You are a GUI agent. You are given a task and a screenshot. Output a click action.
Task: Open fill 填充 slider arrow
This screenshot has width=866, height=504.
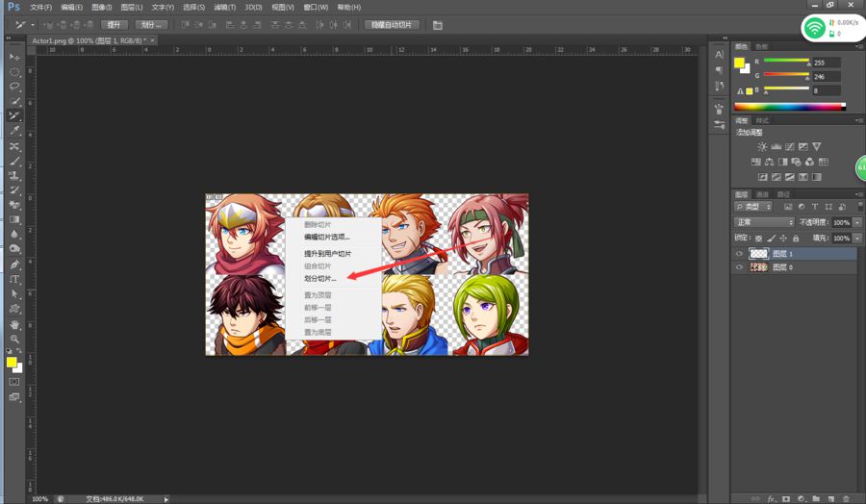pos(857,239)
